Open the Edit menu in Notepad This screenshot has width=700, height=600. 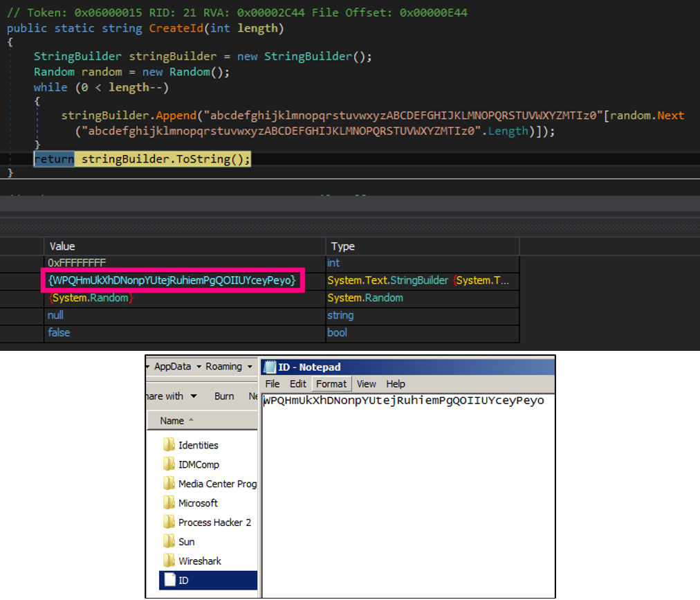point(297,383)
